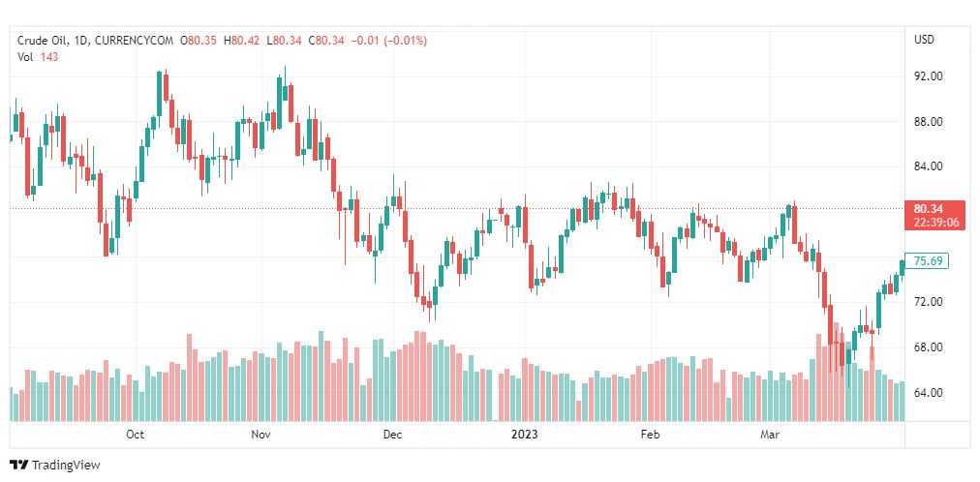Select the Nov date label on time axis
This screenshot has height=482, width=980.
[260, 436]
